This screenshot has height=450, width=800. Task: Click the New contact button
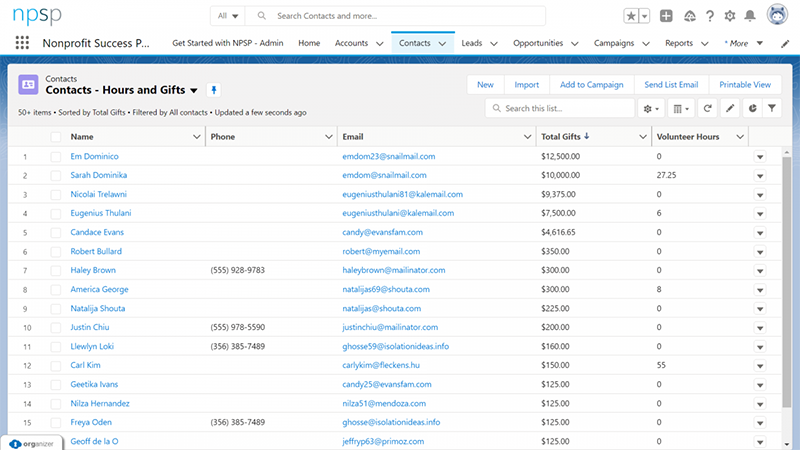click(485, 85)
